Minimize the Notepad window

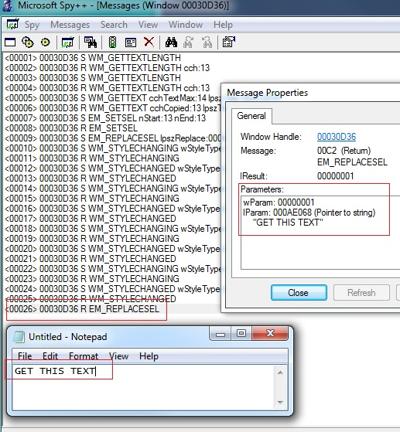[x=220, y=334]
